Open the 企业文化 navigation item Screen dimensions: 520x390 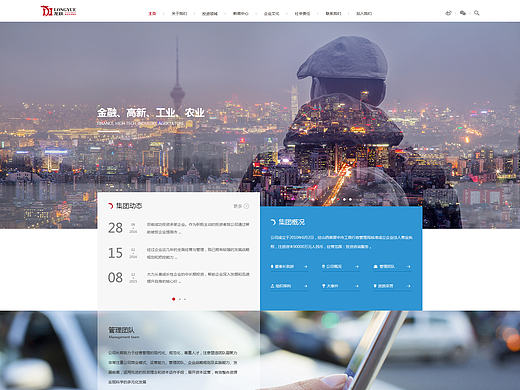pyautogui.click(x=271, y=13)
